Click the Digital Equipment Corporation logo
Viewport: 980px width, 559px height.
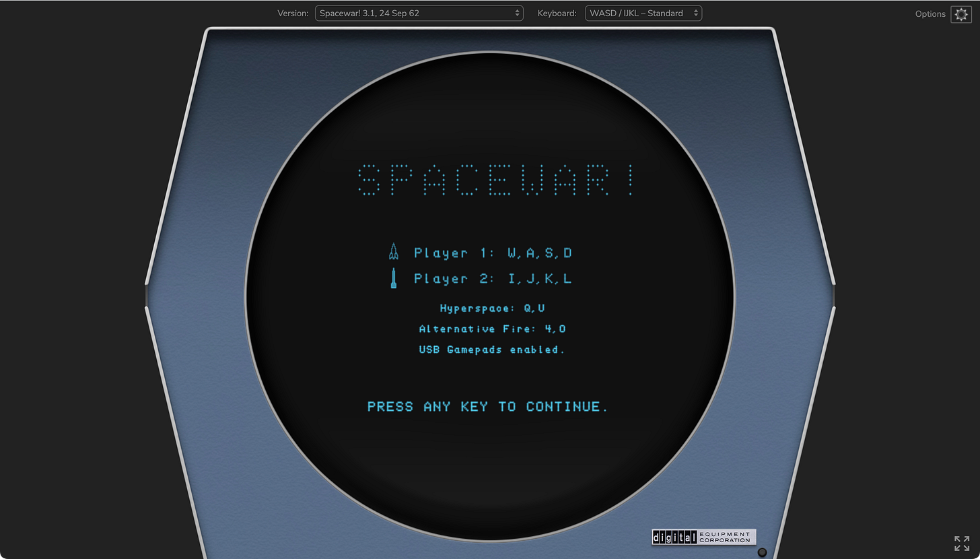pos(704,537)
